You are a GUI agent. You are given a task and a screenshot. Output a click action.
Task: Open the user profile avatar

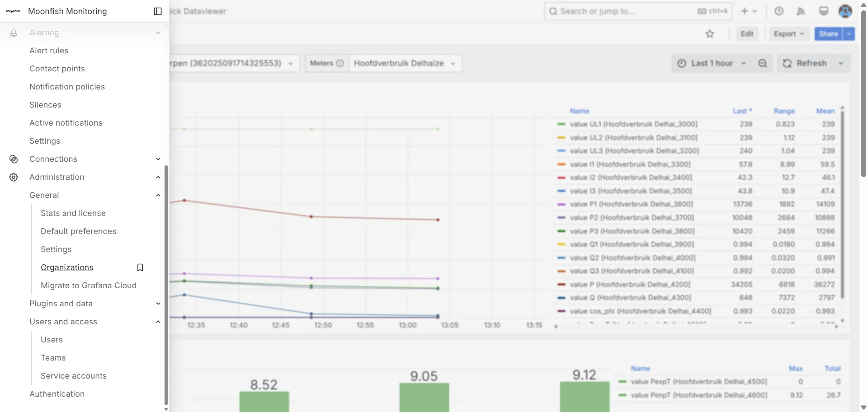click(x=845, y=11)
